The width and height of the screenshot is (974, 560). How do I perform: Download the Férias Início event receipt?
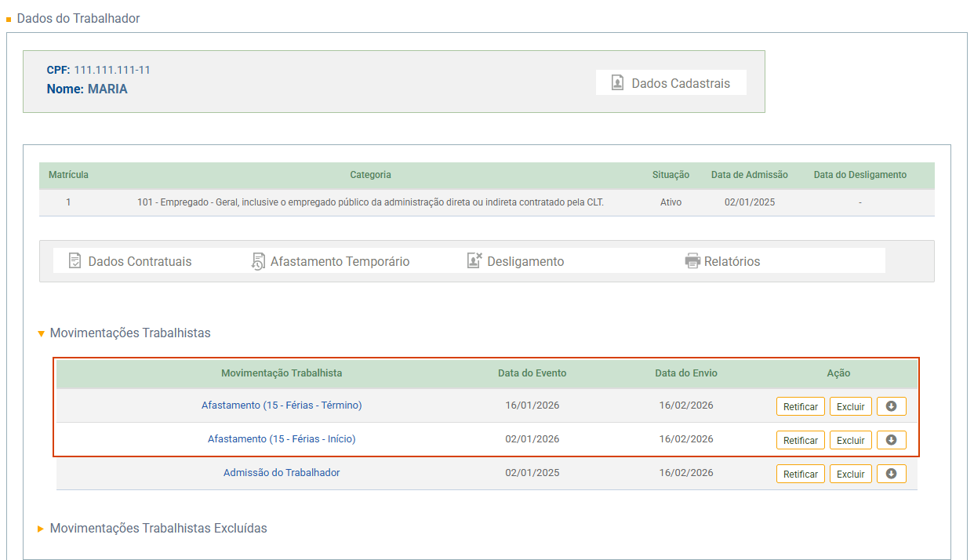pos(891,440)
